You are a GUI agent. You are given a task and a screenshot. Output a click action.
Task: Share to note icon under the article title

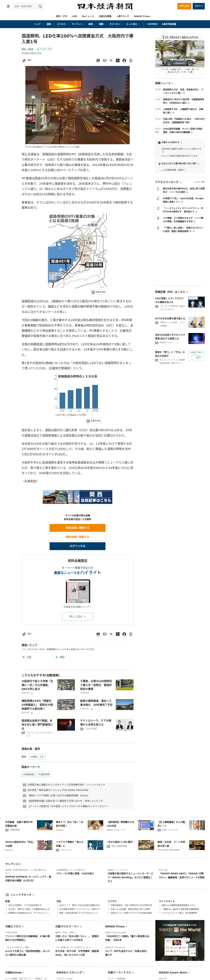tap(111, 60)
